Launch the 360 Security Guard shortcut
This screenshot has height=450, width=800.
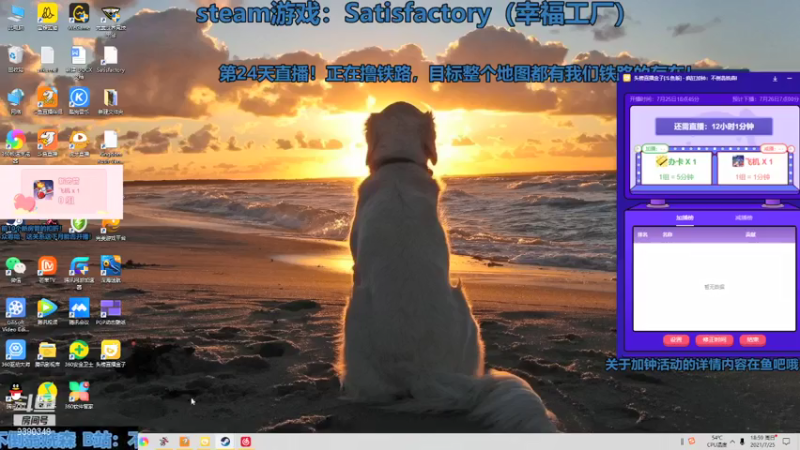pos(79,353)
